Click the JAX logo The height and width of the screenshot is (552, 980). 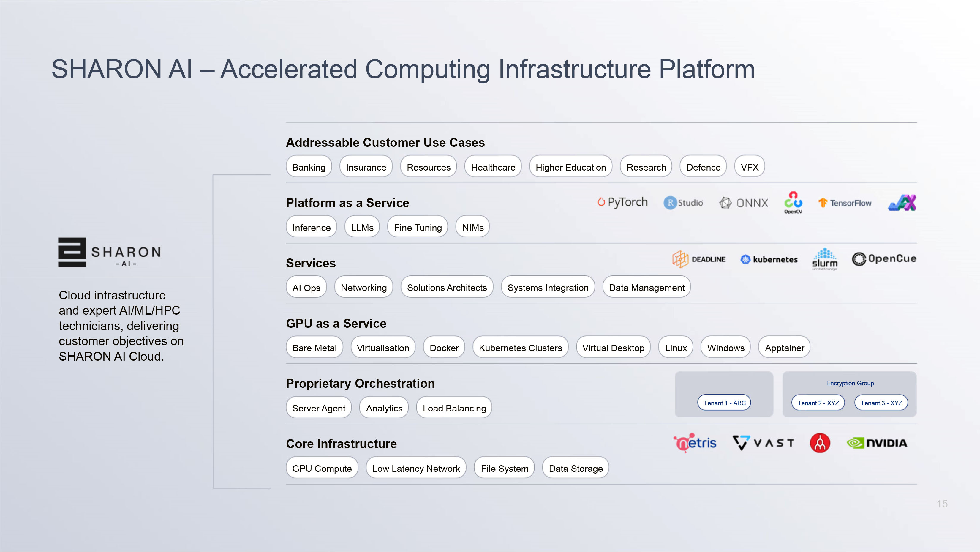coord(902,203)
